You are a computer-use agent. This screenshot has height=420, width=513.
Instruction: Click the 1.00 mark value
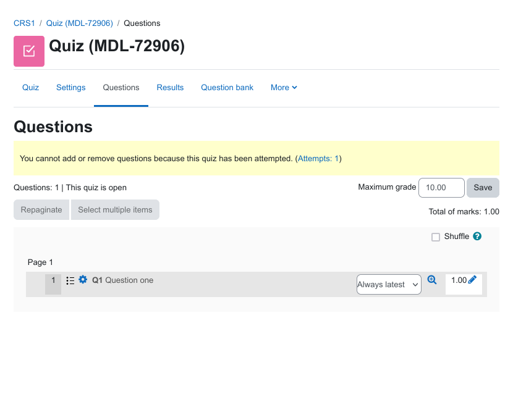(459, 280)
